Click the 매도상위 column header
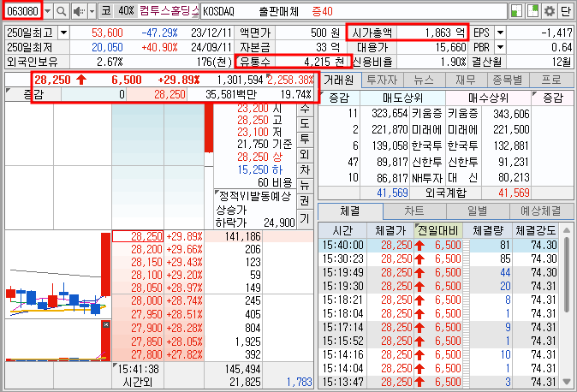 click(402, 98)
